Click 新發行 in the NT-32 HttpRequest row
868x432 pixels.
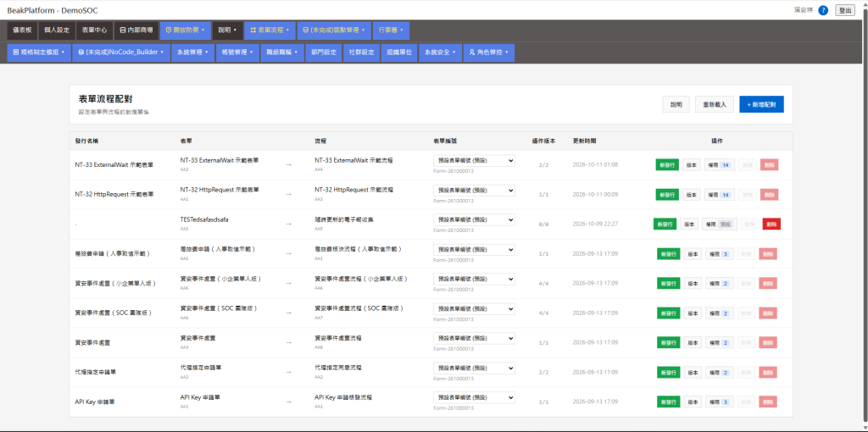(x=667, y=194)
